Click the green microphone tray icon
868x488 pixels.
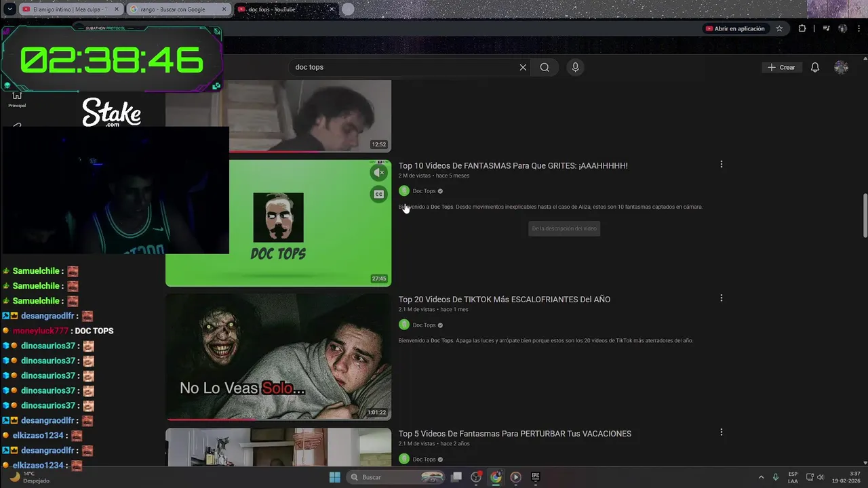pos(775,477)
